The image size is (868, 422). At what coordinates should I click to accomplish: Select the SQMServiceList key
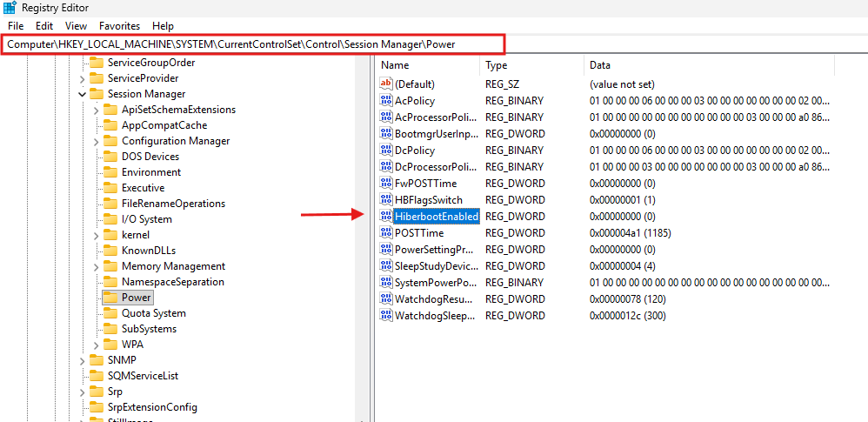pyautogui.click(x=143, y=376)
